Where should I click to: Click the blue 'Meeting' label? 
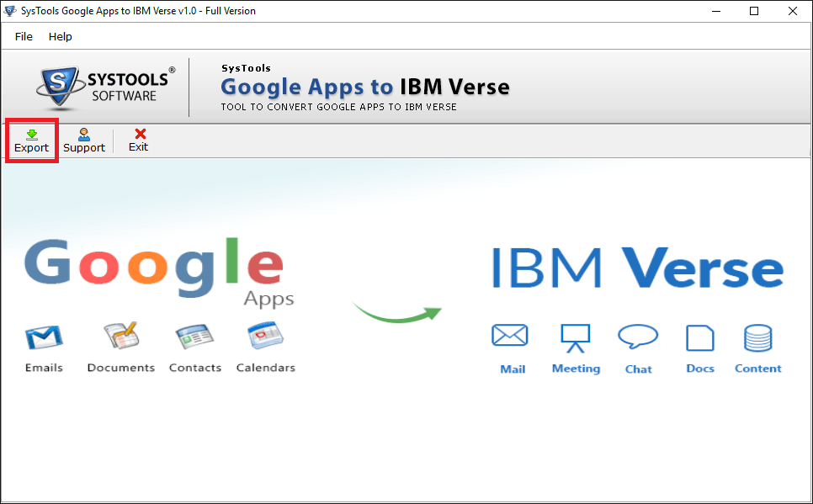click(576, 369)
